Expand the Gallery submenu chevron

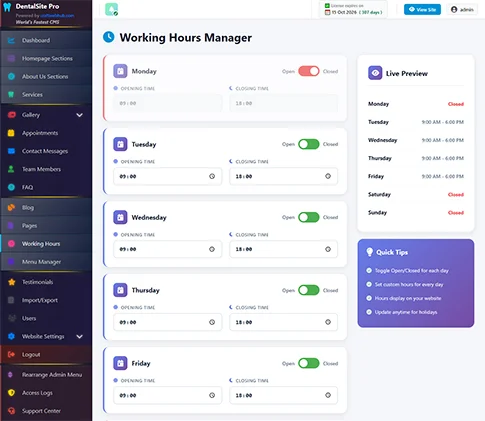click(79, 115)
